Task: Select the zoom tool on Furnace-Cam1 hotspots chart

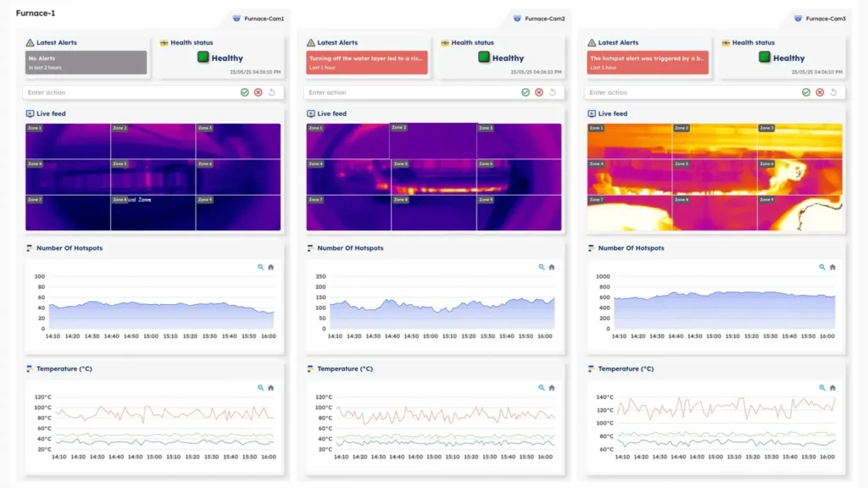Action: pyautogui.click(x=260, y=267)
